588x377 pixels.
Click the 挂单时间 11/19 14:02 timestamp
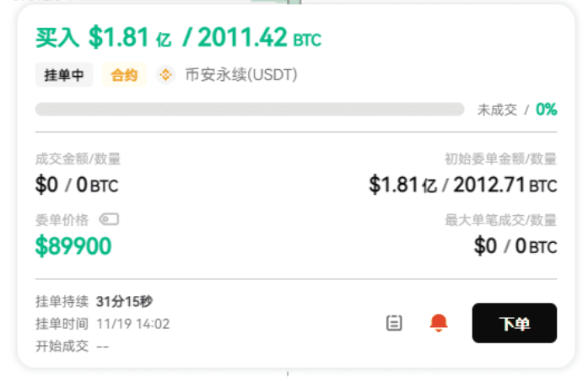point(102,323)
